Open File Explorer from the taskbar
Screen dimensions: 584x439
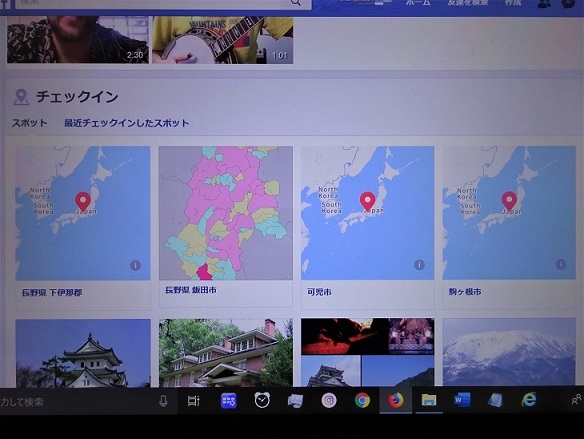pos(429,401)
